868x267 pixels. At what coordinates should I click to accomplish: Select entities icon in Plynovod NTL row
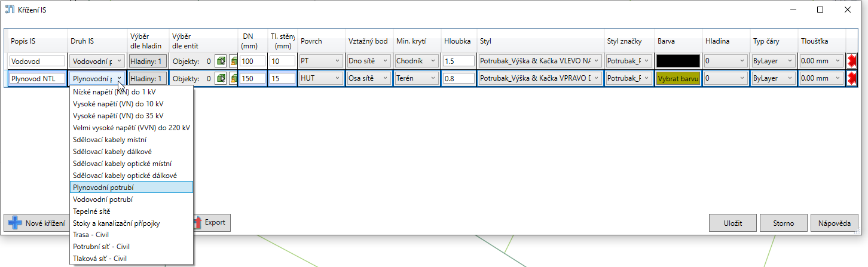point(221,78)
